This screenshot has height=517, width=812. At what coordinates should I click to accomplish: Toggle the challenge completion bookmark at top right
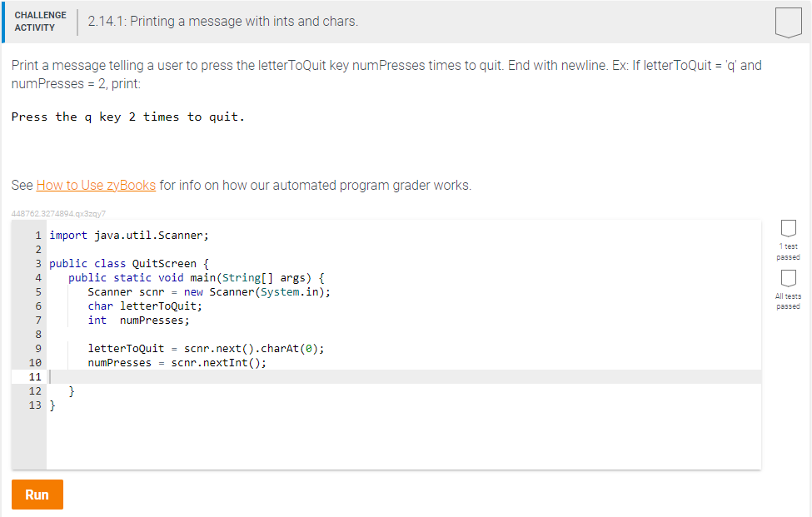(789, 22)
